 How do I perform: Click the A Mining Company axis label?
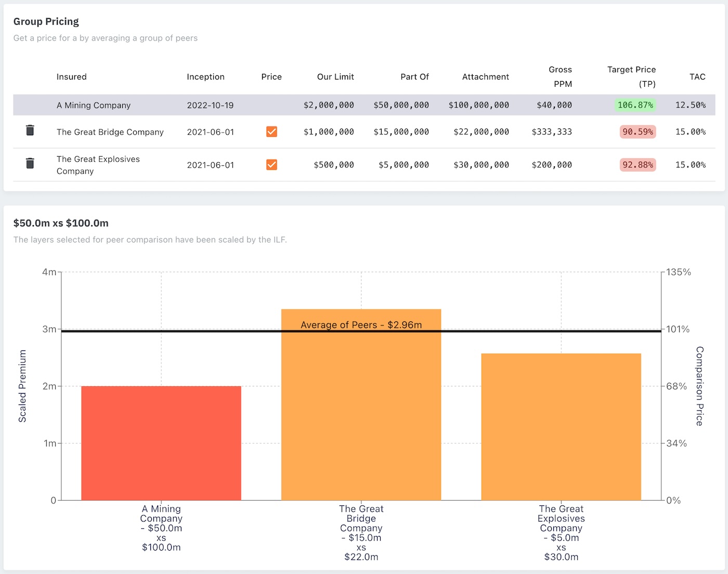point(161,528)
